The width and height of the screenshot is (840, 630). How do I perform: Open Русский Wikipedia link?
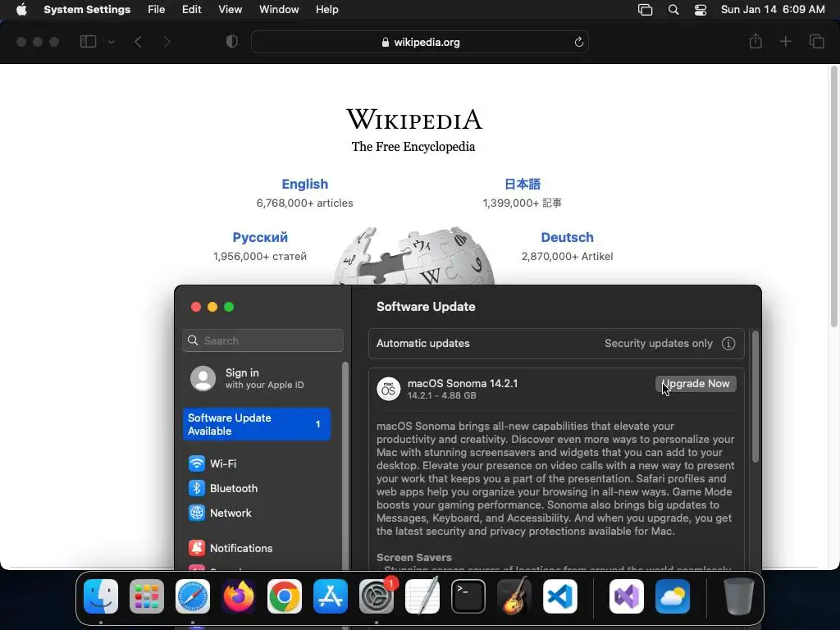tap(260, 237)
